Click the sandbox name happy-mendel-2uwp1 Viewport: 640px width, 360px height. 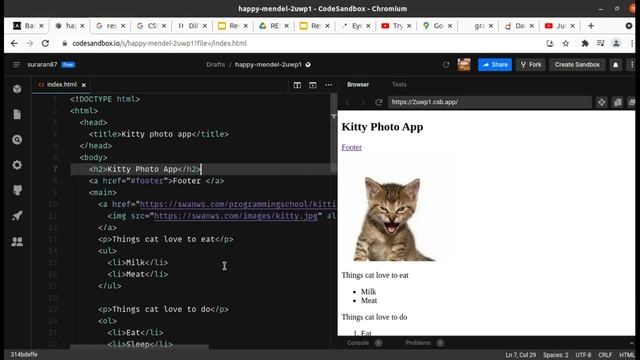(268, 64)
